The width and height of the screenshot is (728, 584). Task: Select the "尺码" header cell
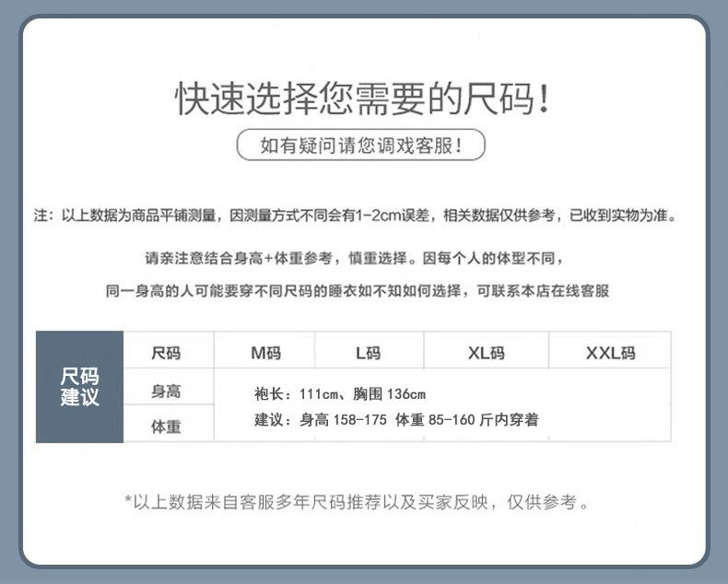click(x=167, y=353)
